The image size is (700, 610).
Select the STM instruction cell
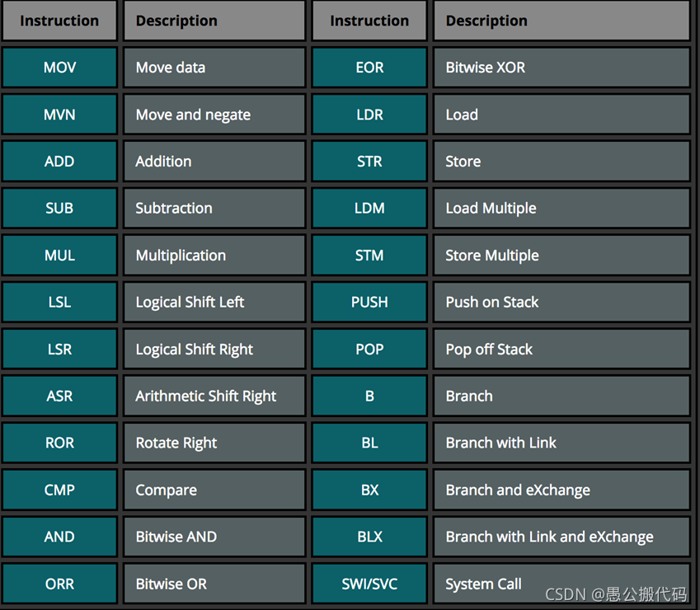[369, 256]
